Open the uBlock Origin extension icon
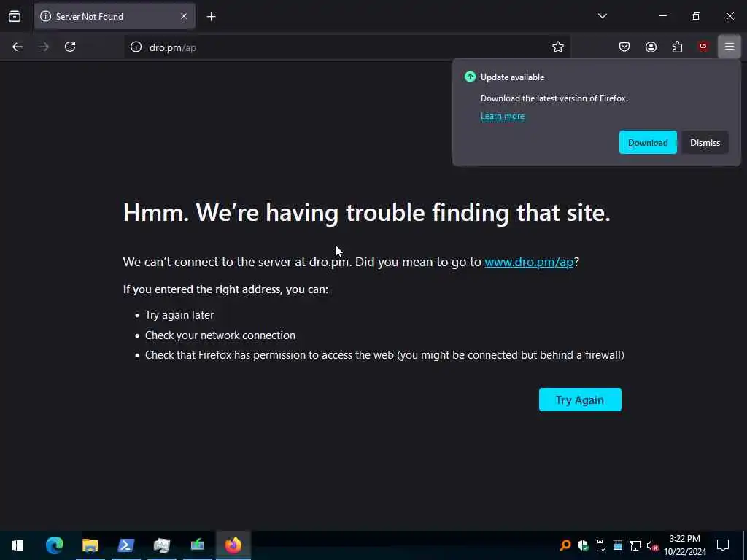The height and width of the screenshot is (560, 747). (703, 47)
